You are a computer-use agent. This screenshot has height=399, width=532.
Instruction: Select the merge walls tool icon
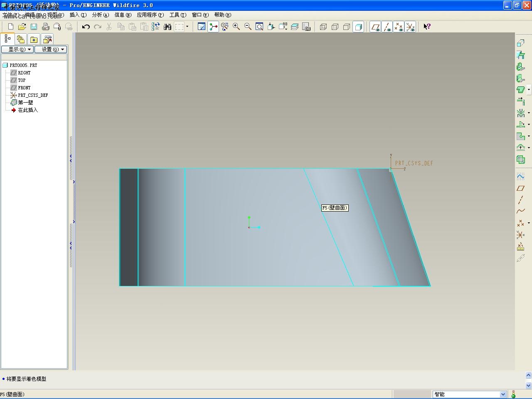[520, 160]
